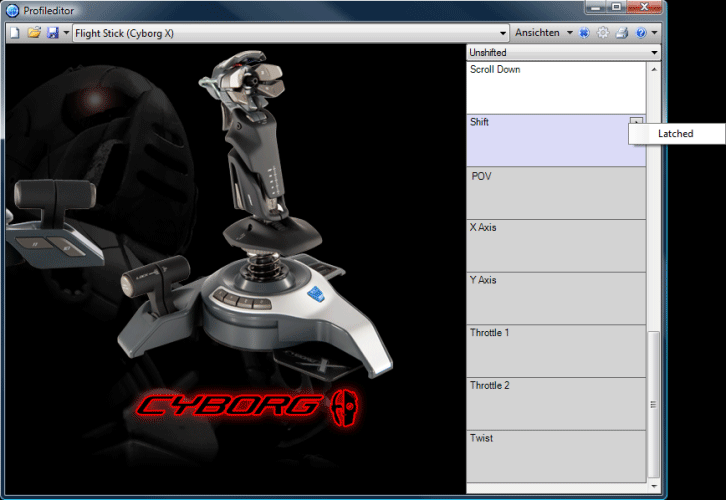Click the scroll up arrow of the control list

pyautogui.click(x=655, y=70)
